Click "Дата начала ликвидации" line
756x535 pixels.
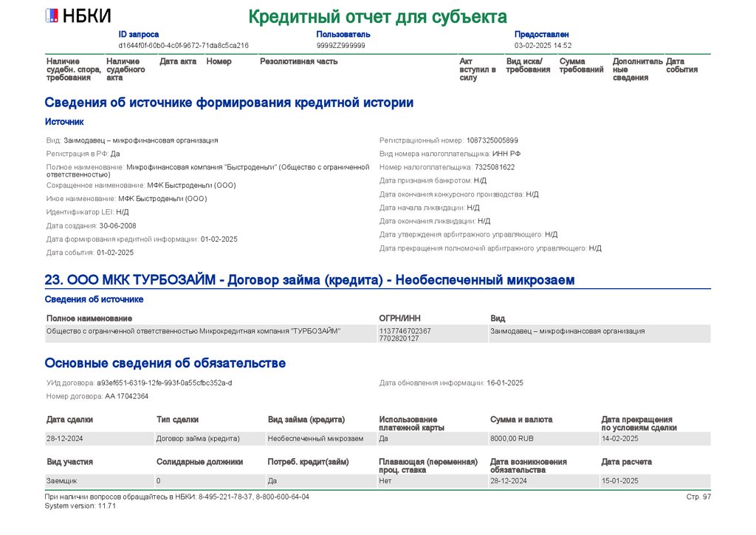point(430,208)
